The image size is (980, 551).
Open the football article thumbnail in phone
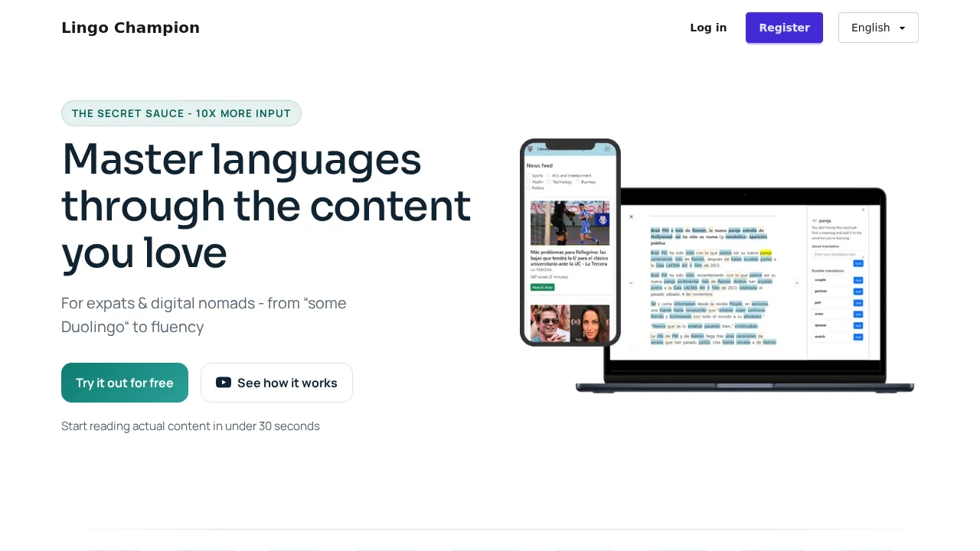[x=570, y=223]
